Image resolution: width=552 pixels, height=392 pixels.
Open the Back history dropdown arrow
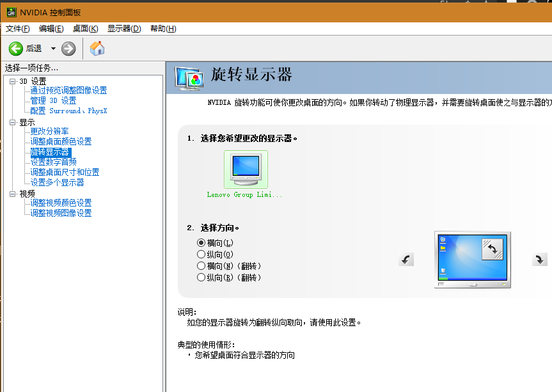[x=53, y=49]
